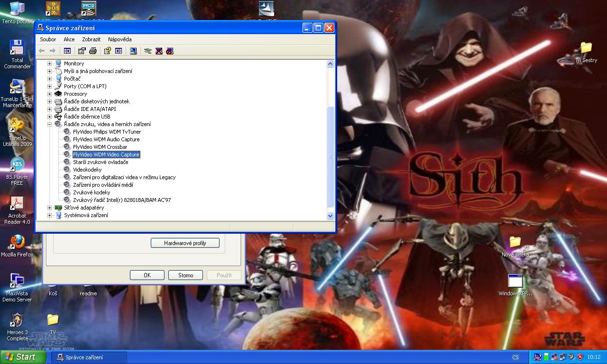Expand the Síťové adaptéry node
This screenshot has width=607, height=364.
click(x=49, y=208)
